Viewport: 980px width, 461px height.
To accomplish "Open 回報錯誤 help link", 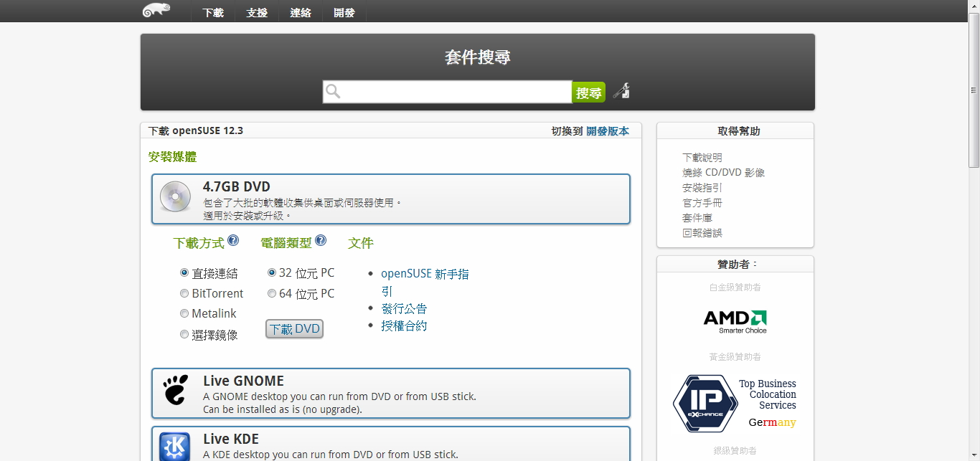I will 702,233.
